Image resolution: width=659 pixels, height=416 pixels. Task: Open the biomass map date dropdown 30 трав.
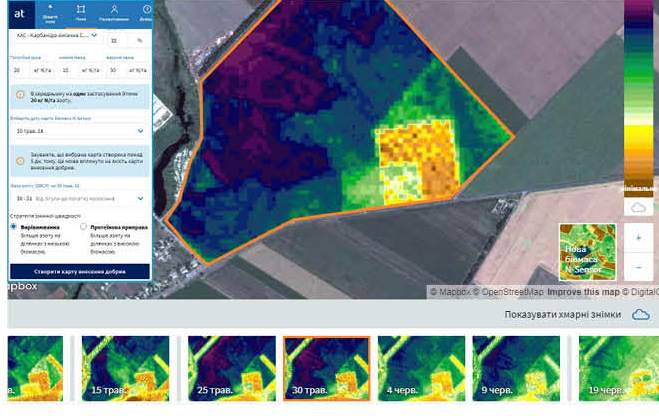click(x=79, y=131)
